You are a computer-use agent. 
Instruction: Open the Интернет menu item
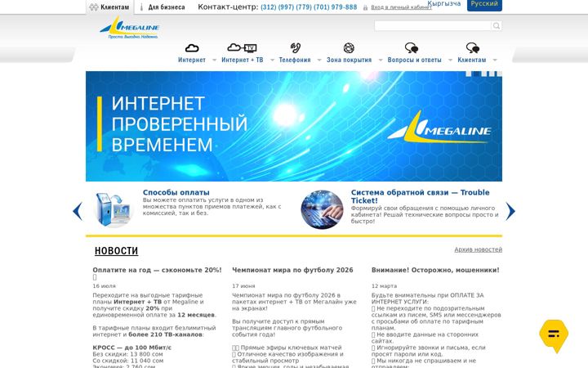(192, 60)
